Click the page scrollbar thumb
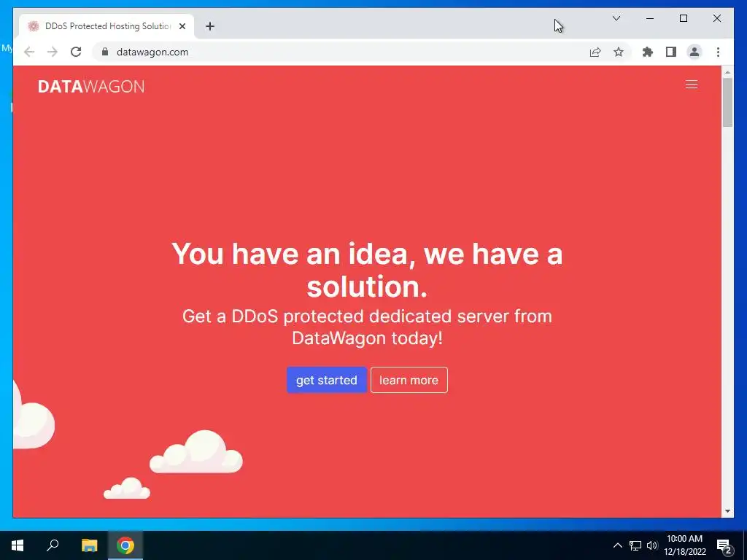This screenshot has height=560, width=747. (727, 102)
